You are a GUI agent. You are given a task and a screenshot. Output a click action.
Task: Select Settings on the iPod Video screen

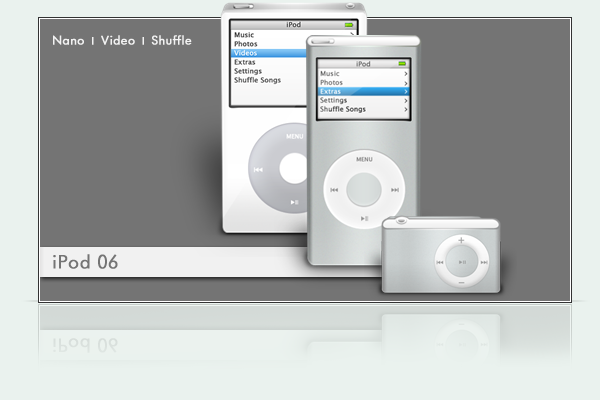coord(248,71)
